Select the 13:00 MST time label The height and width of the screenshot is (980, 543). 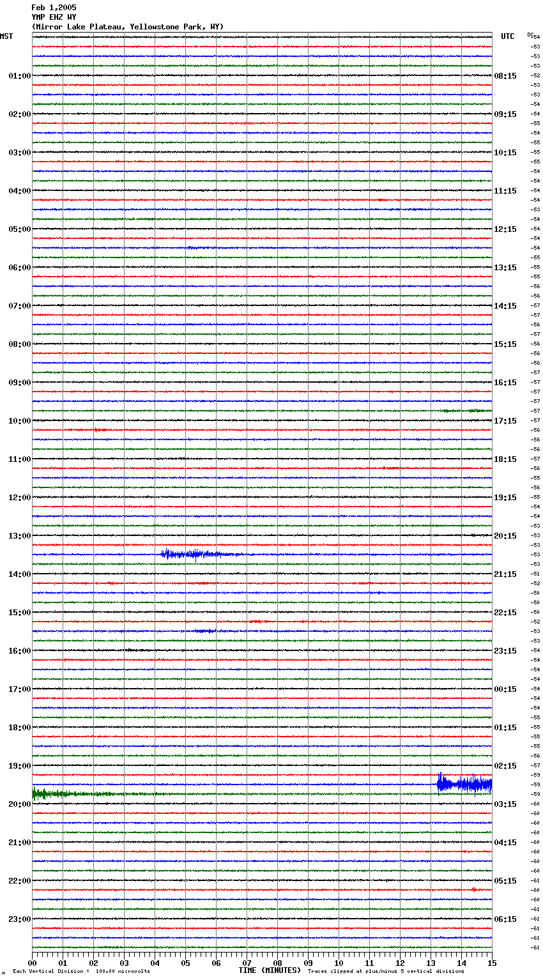20,536
